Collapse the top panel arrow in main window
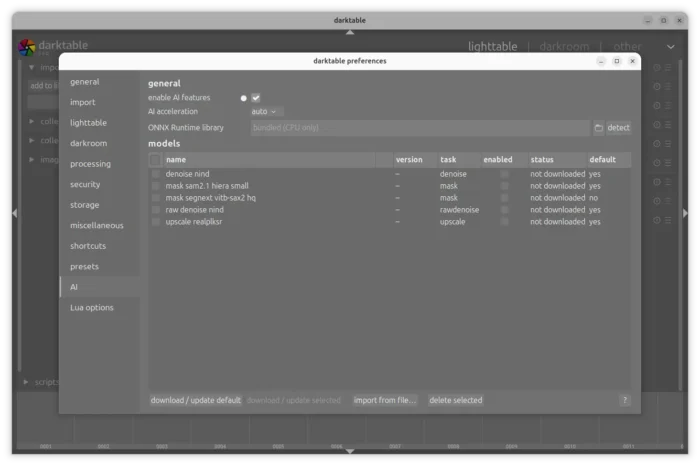This screenshot has width=700, height=466. coord(350,33)
